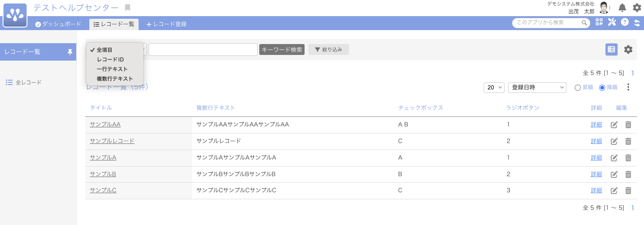Delete the サンプルA record

(628, 158)
